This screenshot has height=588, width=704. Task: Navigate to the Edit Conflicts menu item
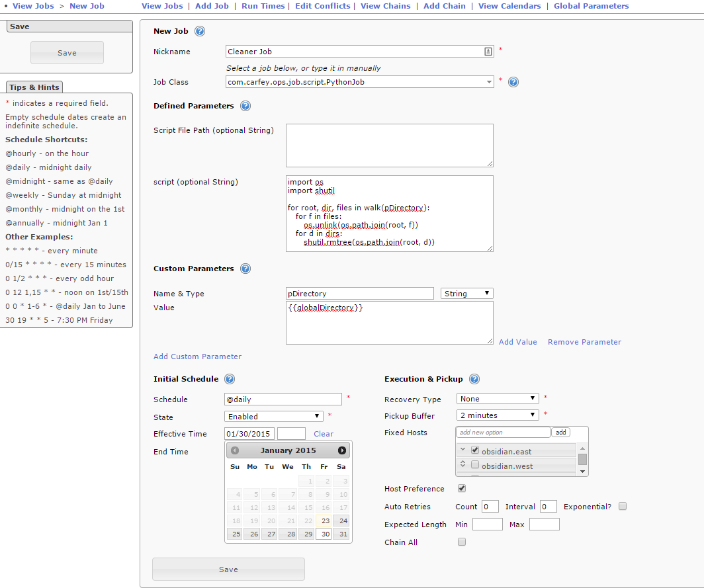point(322,6)
